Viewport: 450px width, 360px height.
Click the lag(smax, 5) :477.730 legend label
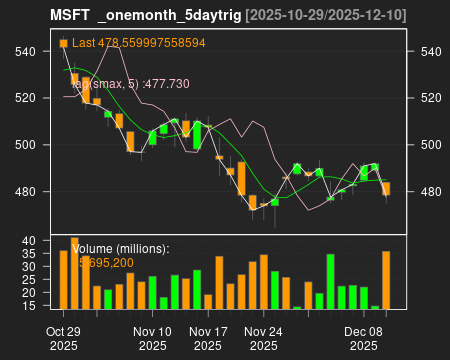point(131,84)
